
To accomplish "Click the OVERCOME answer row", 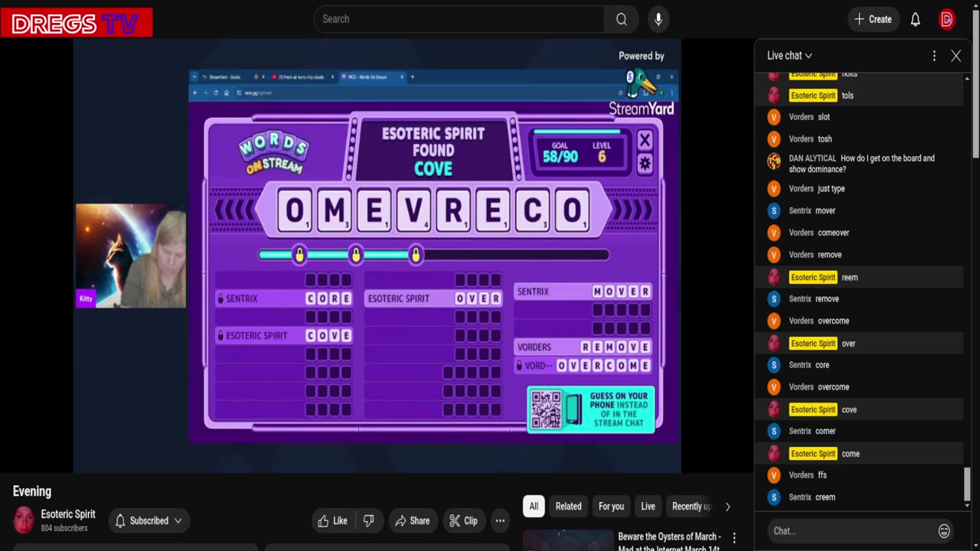I will (583, 366).
